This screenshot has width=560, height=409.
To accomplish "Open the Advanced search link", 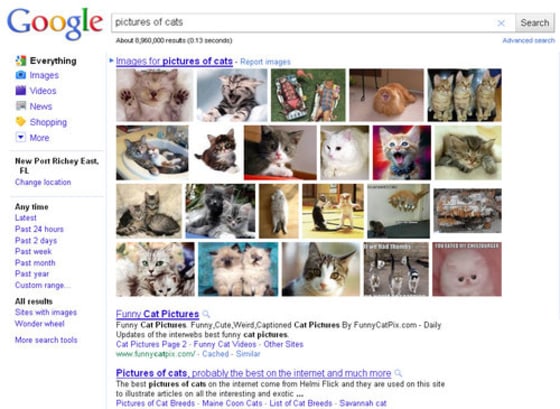I will point(529,40).
